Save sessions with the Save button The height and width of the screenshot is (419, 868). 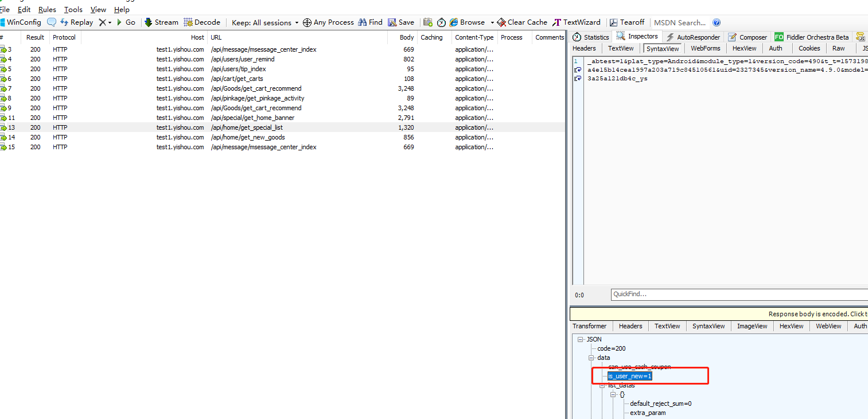click(401, 22)
